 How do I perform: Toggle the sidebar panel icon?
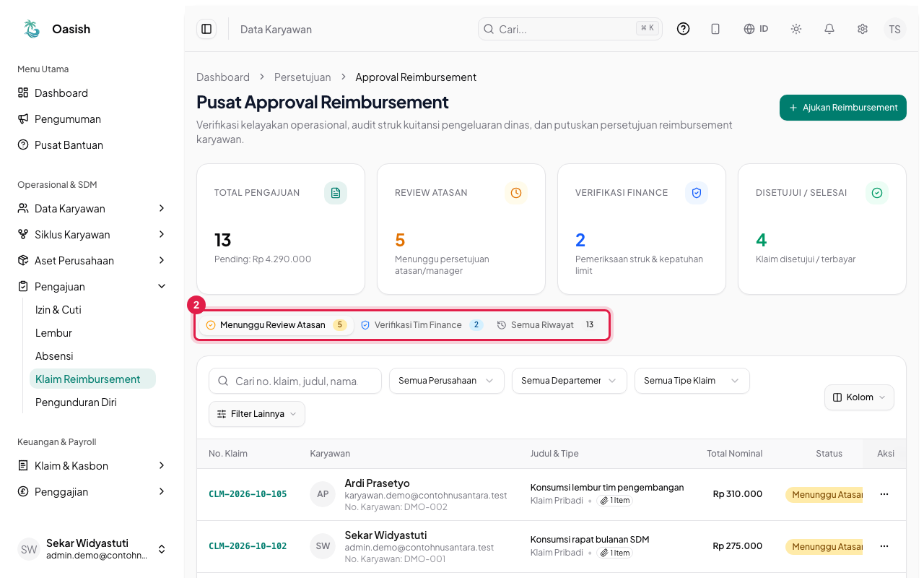point(206,29)
